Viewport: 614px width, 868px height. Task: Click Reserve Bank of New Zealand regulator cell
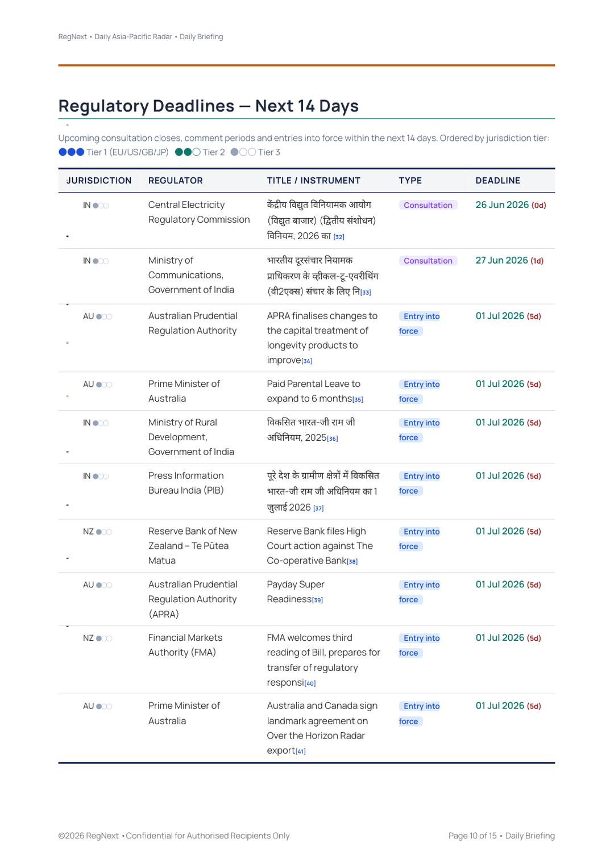coord(193,546)
